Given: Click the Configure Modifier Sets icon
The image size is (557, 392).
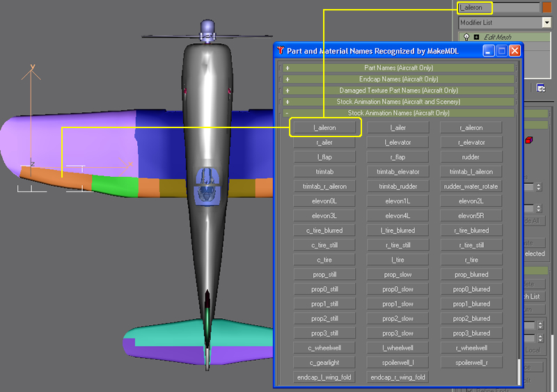Looking at the screenshot, I should 540,88.
